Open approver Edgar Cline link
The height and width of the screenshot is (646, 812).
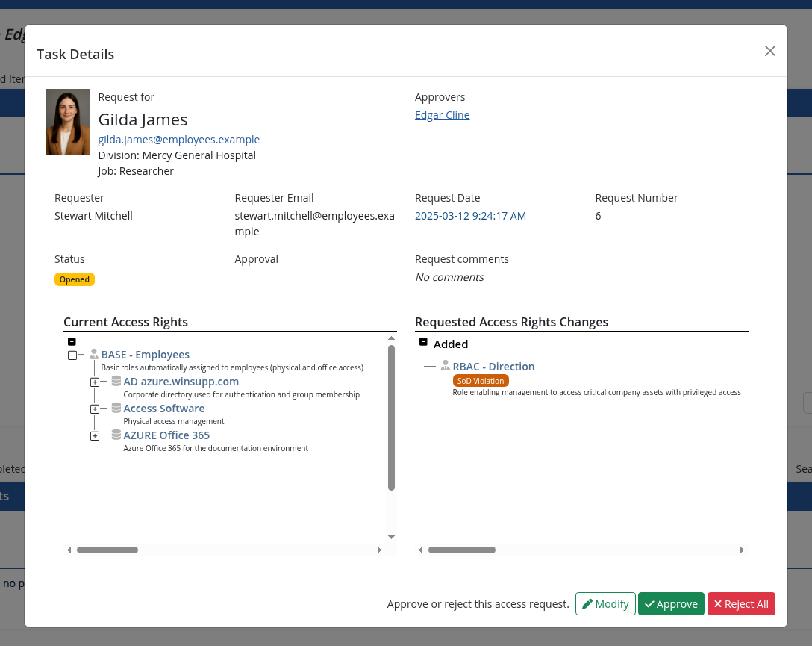coord(443,115)
